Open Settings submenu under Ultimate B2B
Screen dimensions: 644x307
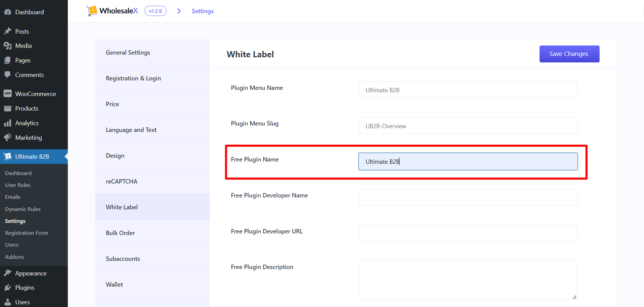15,221
